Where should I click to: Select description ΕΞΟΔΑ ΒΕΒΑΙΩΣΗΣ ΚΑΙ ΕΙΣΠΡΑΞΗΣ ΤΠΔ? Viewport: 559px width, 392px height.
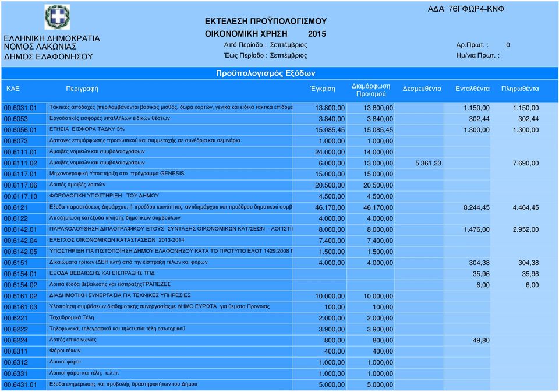pos(102,273)
